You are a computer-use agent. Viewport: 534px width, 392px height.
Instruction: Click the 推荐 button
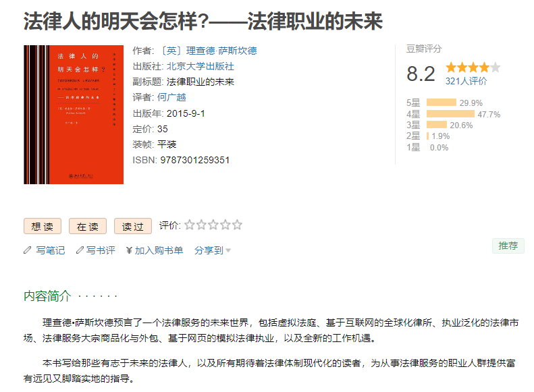click(x=508, y=246)
